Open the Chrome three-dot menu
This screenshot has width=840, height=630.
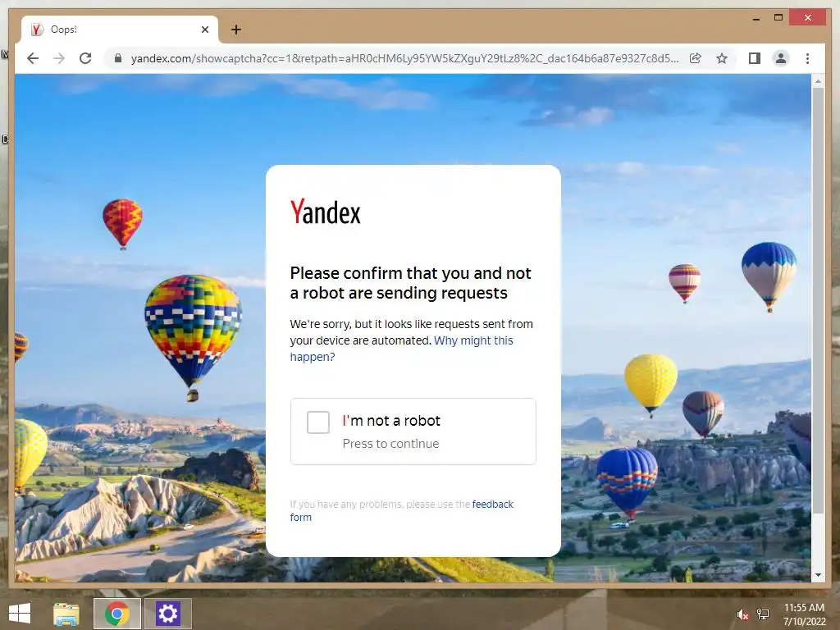coord(807,58)
